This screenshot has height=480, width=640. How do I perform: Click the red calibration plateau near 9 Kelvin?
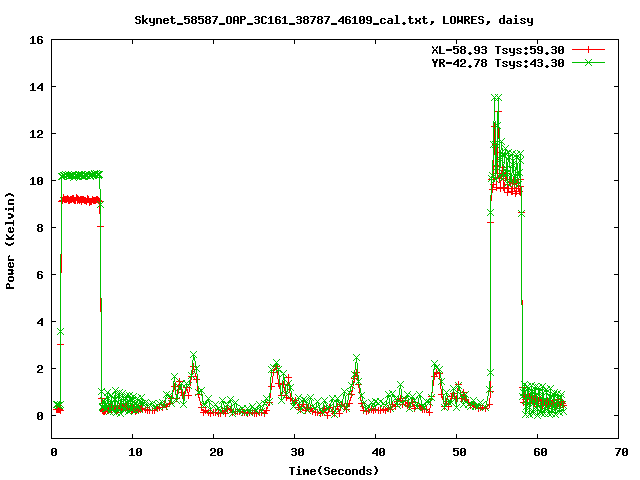[80, 200]
